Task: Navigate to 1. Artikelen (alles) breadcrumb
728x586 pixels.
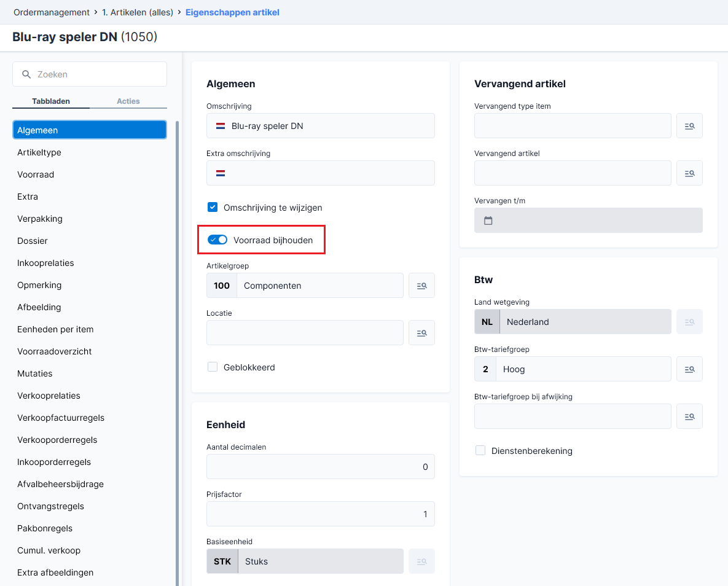Action: 138,12
